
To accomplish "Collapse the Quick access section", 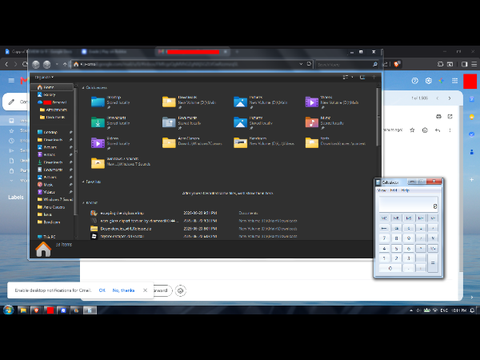I will click(x=83, y=88).
